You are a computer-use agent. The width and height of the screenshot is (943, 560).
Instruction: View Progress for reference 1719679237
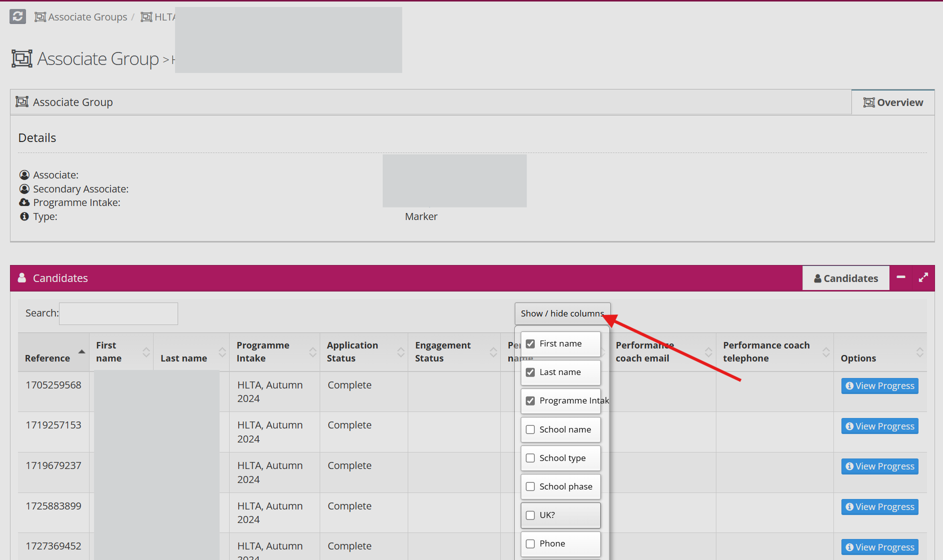[879, 466]
